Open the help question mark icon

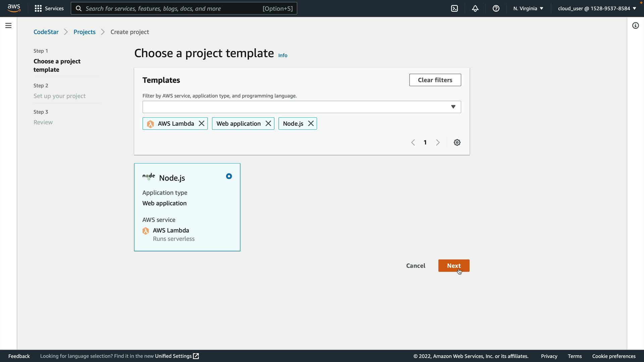(496, 8)
